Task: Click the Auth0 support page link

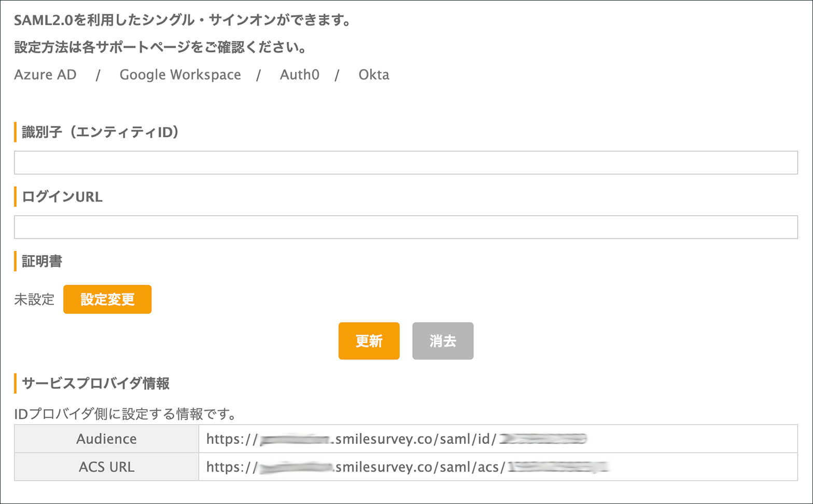Action: [x=299, y=75]
